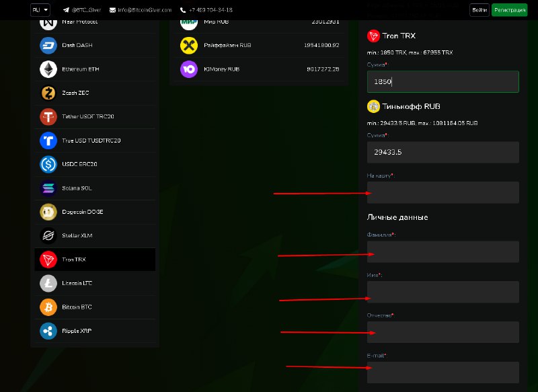Click the Tether USDT TRC20 icon
The width and height of the screenshot is (538, 392).
(48, 116)
